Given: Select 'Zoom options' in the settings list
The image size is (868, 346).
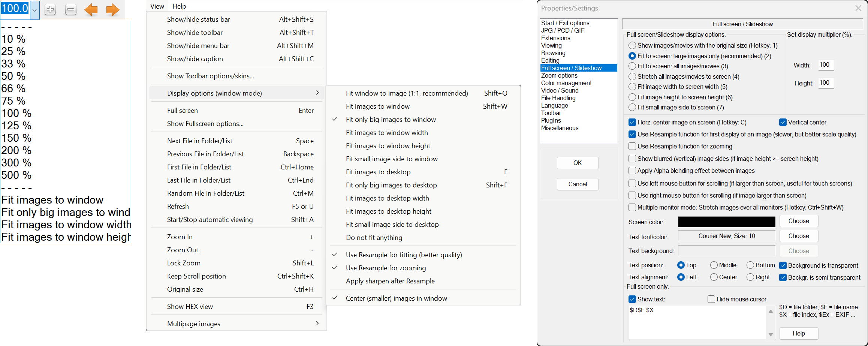Looking at the screenshot, I should tap(559, 75).
